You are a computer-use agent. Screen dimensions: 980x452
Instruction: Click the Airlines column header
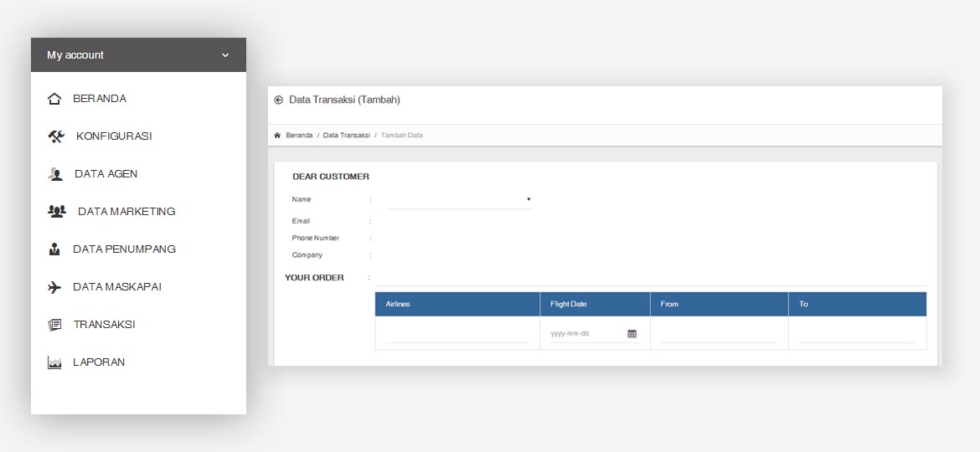(457, 304)
